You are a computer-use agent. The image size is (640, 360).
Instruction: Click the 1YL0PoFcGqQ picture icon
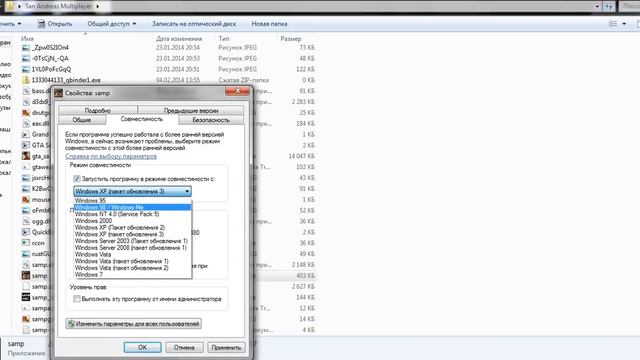(x=26, y=69)
